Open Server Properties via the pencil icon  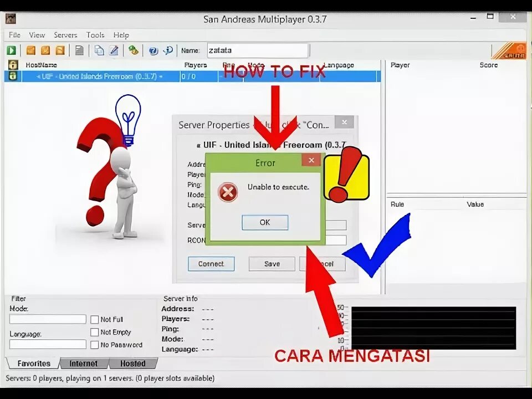click(x=114, y=50)
